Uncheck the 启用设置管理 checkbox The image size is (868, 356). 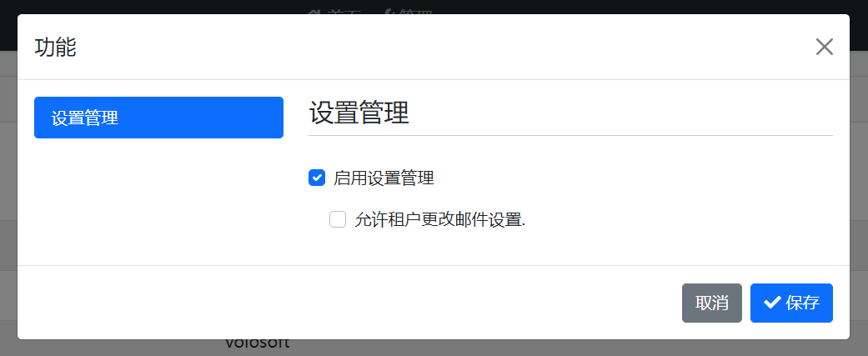[x=317, y=178]
